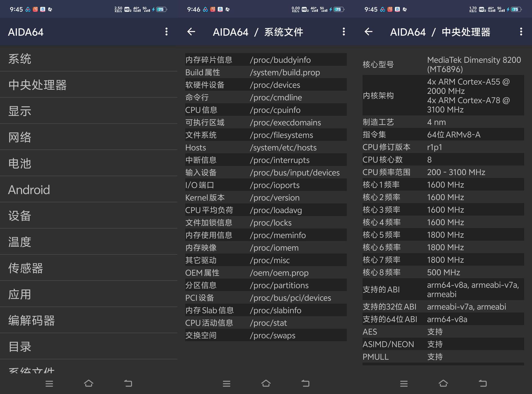Tap home button on 中央处理器 screen
This screenshot has height=394, width=532.
pos(443,383)
